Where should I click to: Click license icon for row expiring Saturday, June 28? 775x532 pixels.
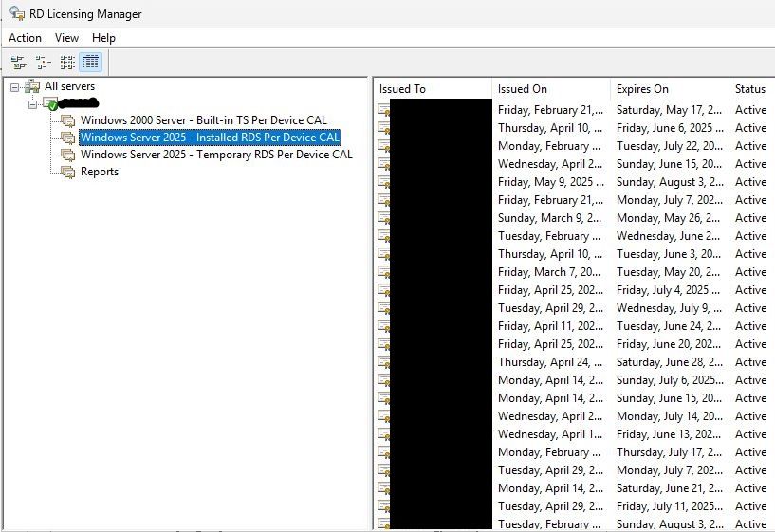coord(383,362)
